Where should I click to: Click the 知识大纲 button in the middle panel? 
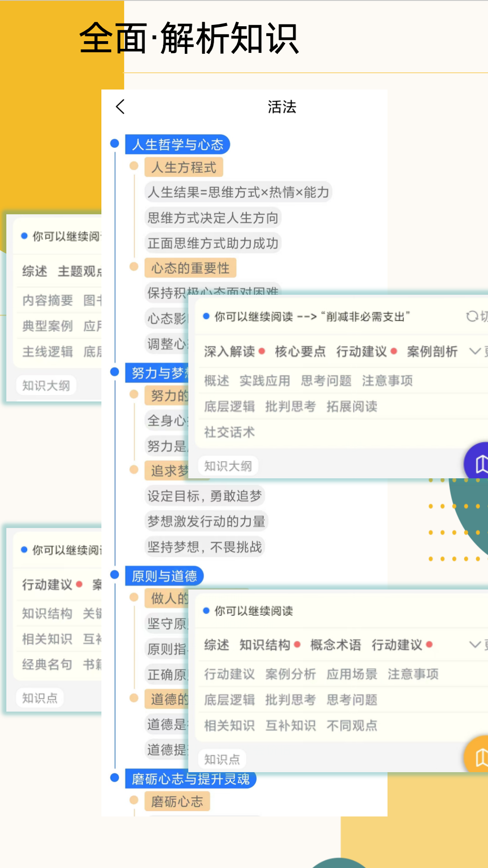click(228, 466)
